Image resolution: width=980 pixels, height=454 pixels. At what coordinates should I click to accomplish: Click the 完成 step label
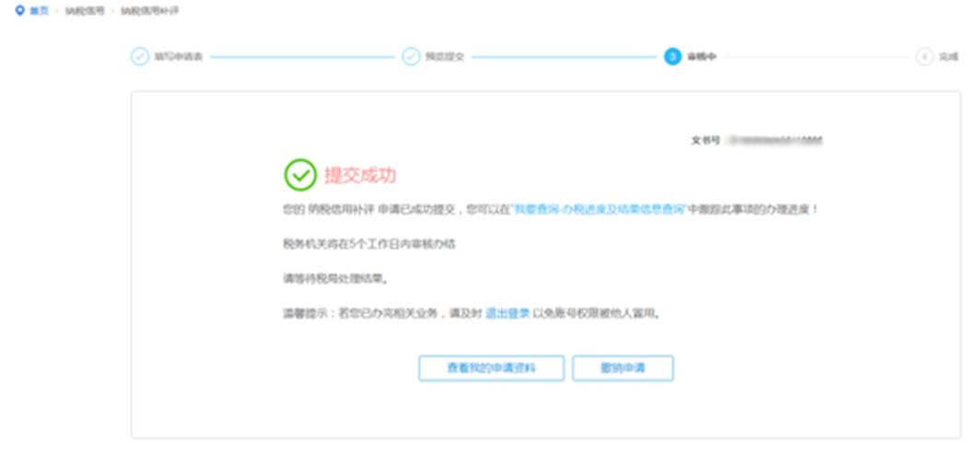(948, 57)
